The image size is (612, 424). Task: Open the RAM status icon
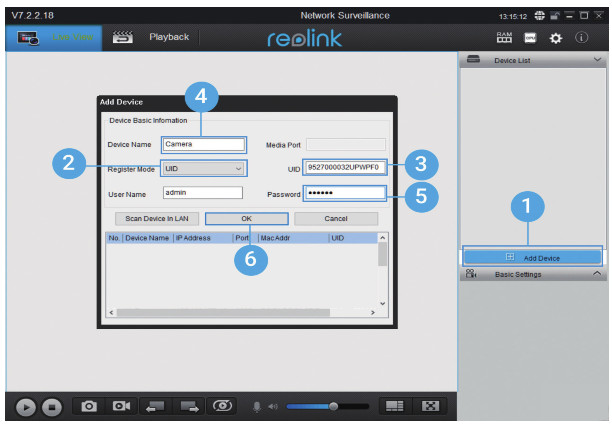click(x=504, y=38)
